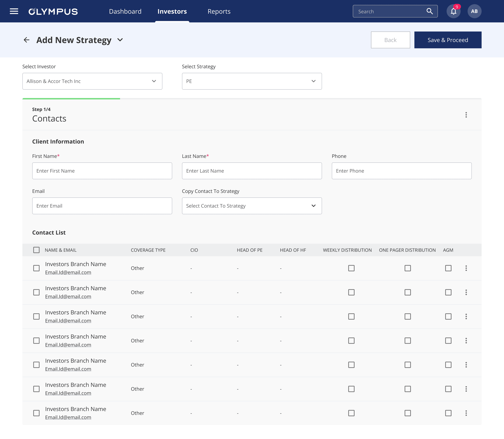Screen dimensions: 504x439
Task: Open notifications bell with 9 badge
Action: [454, 11]
